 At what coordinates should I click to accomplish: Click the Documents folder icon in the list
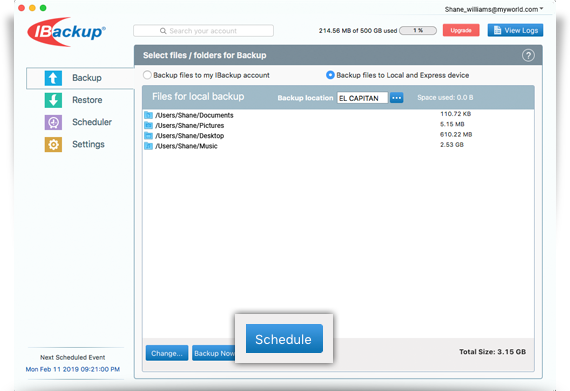coord(148,115)
